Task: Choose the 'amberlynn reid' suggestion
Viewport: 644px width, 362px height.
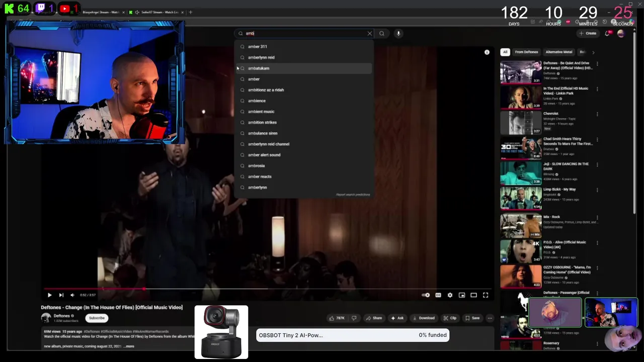Action: (x=304, y=57)
